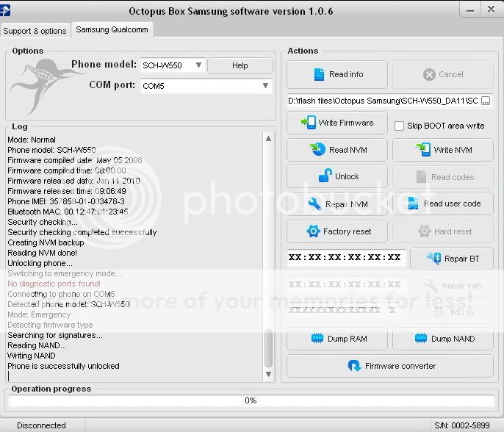Click the Repair BT bluetooth icon
The width and height of the screenshot is (504, 432).
pos(434,259)
